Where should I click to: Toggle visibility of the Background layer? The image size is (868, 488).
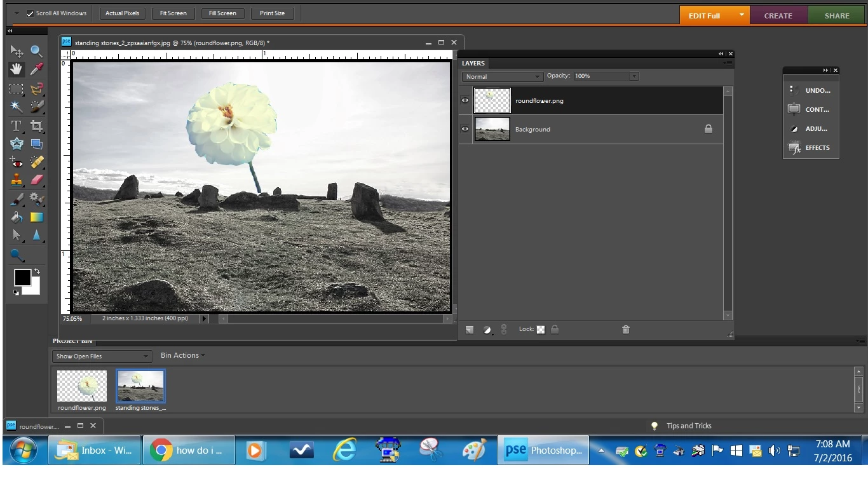465,129
